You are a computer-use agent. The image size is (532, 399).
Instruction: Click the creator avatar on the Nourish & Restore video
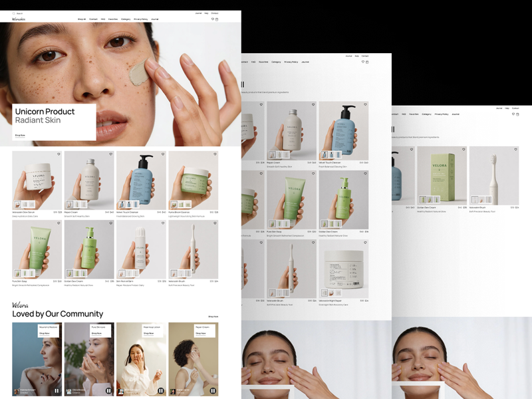pyautogui.click(x=16, y=391)
